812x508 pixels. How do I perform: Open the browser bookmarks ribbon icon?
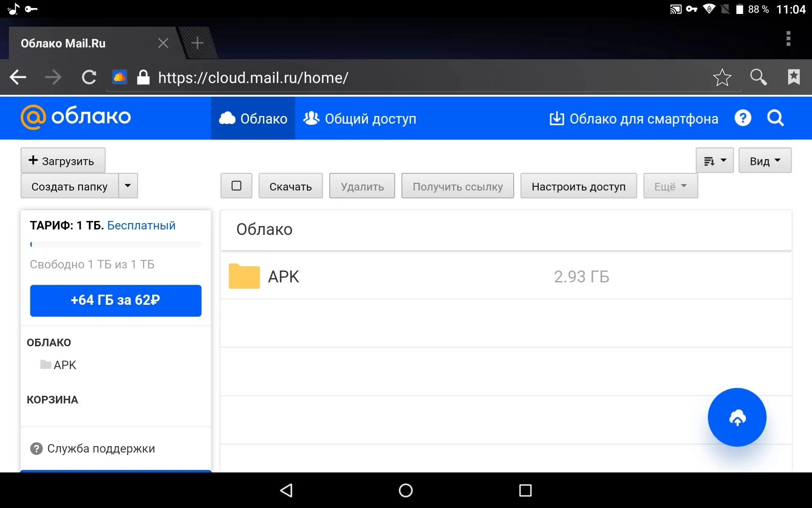point(794,77)
